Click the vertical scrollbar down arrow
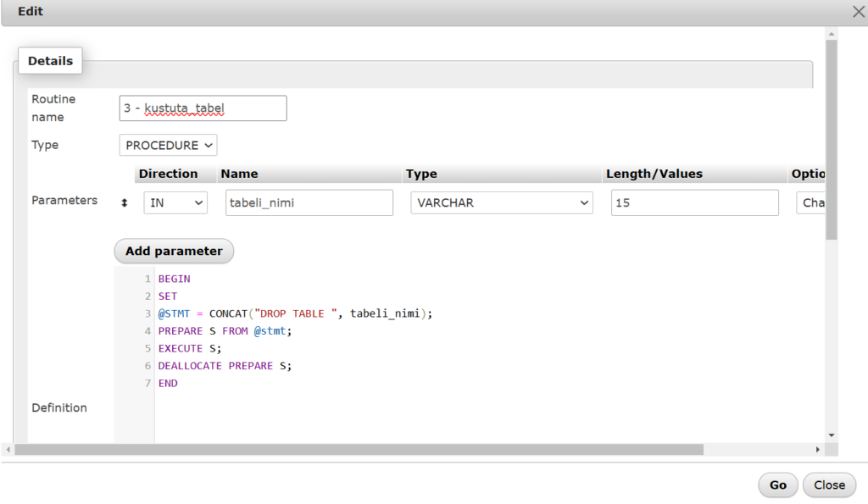The width and height of the screenshot is (868, 504). coord(832,435)
